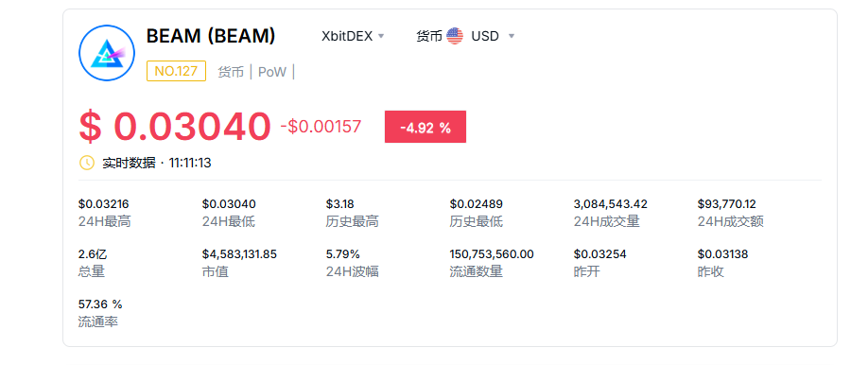Screen dimensions: 868x365
Task: Click the NO.127 rank badge
Action: [x=176, y=71]
